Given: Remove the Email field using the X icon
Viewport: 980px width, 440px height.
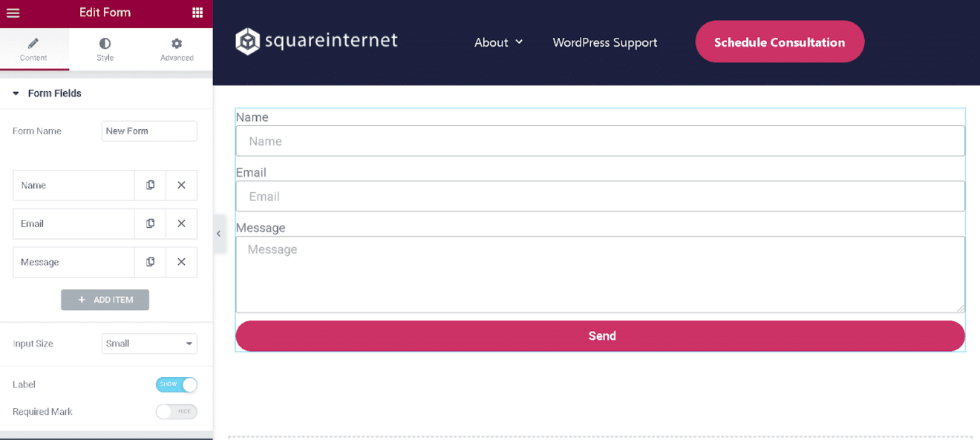Looking at the screenshot, I should [x=181, y=223].
